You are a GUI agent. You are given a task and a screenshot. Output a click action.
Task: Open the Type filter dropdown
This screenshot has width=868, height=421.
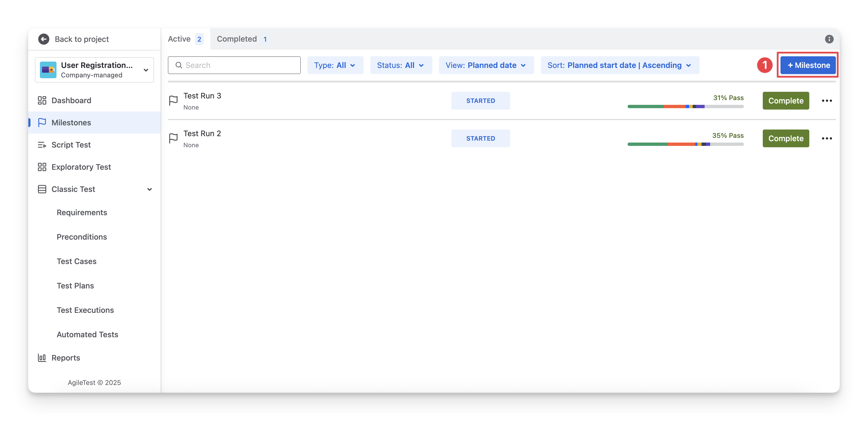coord(335,65)
